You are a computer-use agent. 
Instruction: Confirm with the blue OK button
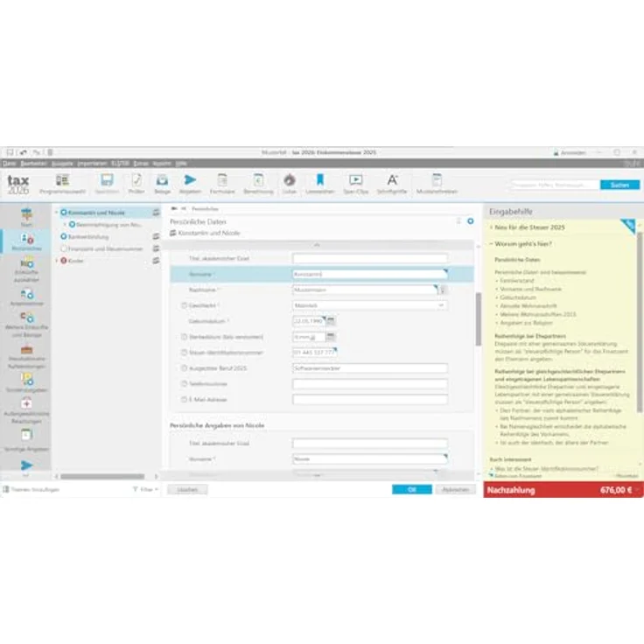point(412,490)
